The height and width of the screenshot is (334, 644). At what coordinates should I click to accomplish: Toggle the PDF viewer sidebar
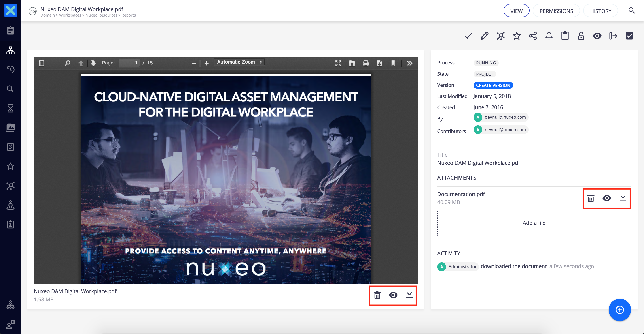pos(42,63)
